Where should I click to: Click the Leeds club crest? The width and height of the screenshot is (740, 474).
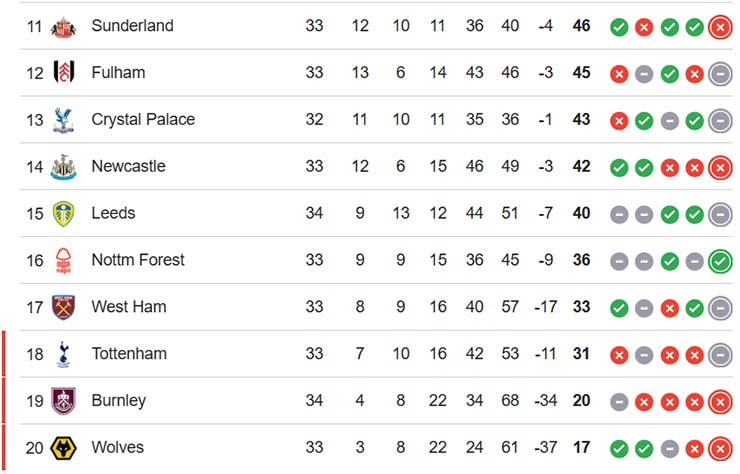[x=64, y=214]
